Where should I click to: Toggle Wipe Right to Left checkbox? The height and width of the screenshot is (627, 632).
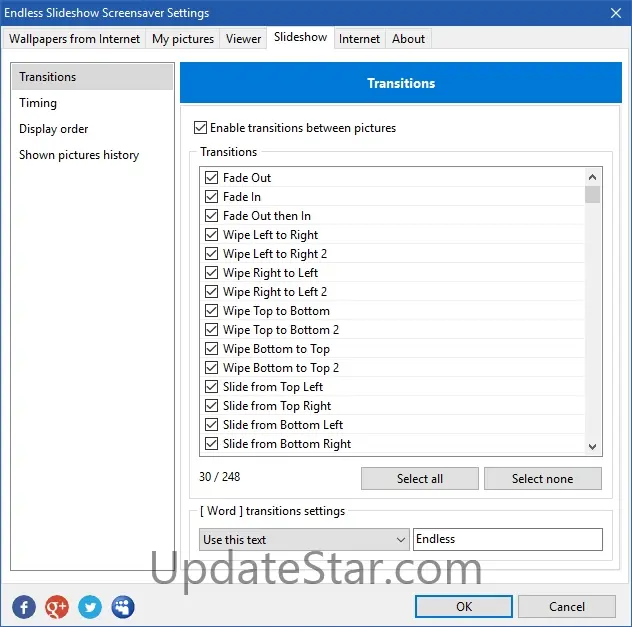click(x=212, y=272)
